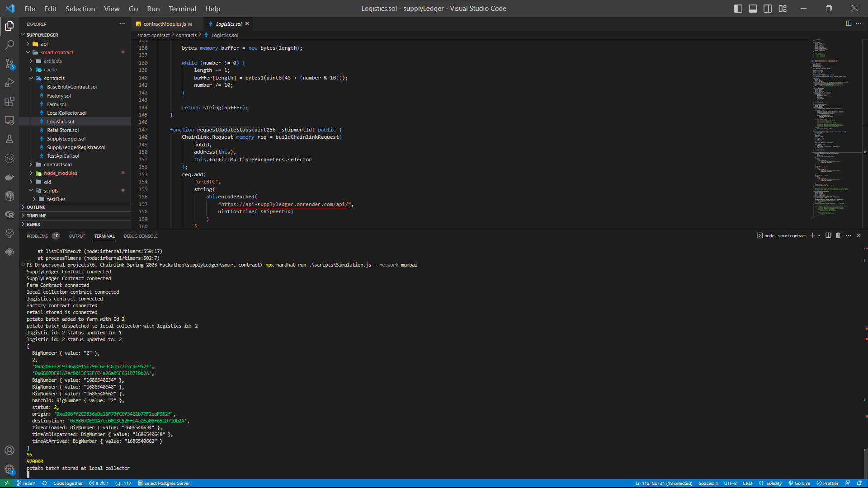Open the Source Control view
Viewport: 868px width, 488px height.
coord(9,64)
